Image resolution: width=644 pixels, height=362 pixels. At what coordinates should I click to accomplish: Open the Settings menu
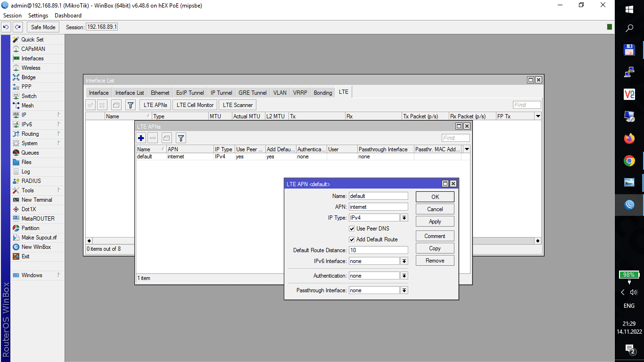tap(38, 16)
